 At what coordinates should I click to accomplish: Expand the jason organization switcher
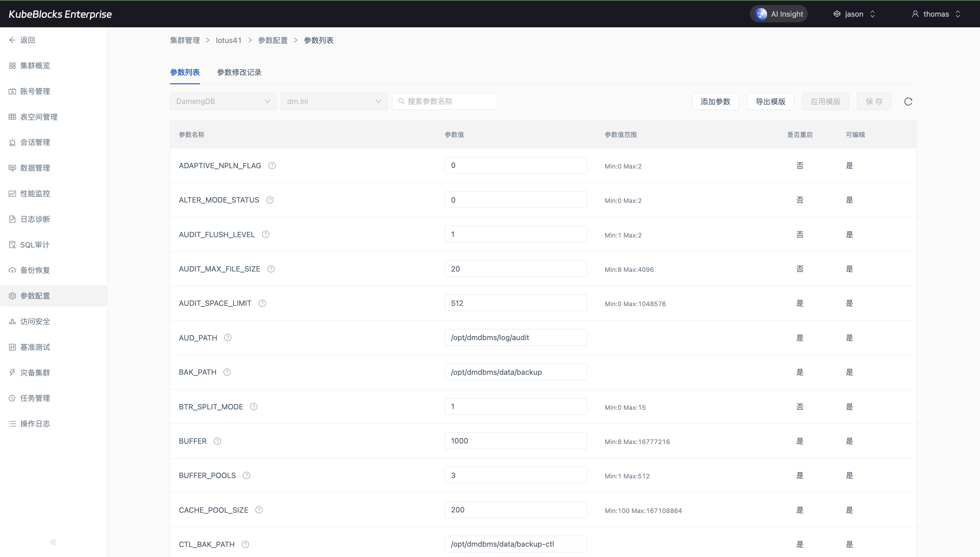(x=854, y=14)
